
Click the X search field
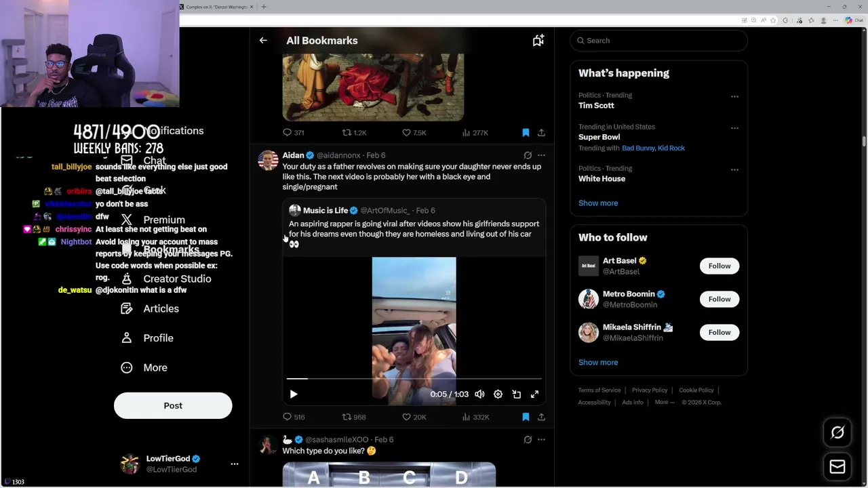pos(658,41)
